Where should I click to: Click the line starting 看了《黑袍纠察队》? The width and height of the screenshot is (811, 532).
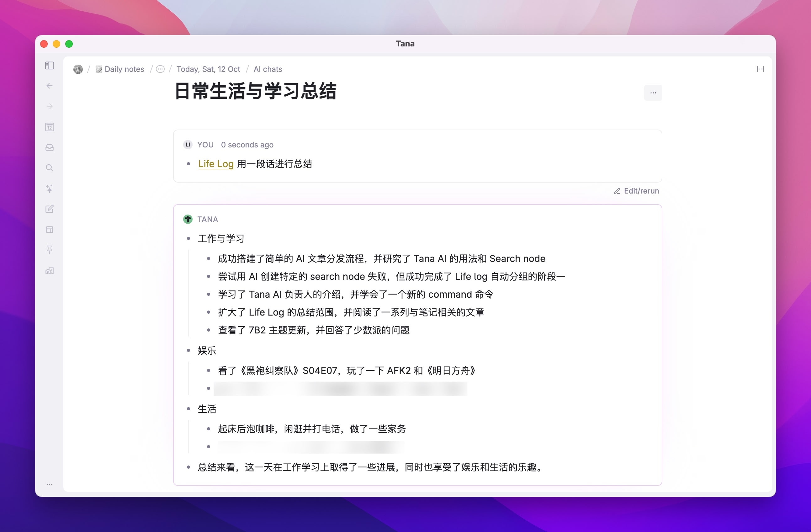[x=347, y=370]
